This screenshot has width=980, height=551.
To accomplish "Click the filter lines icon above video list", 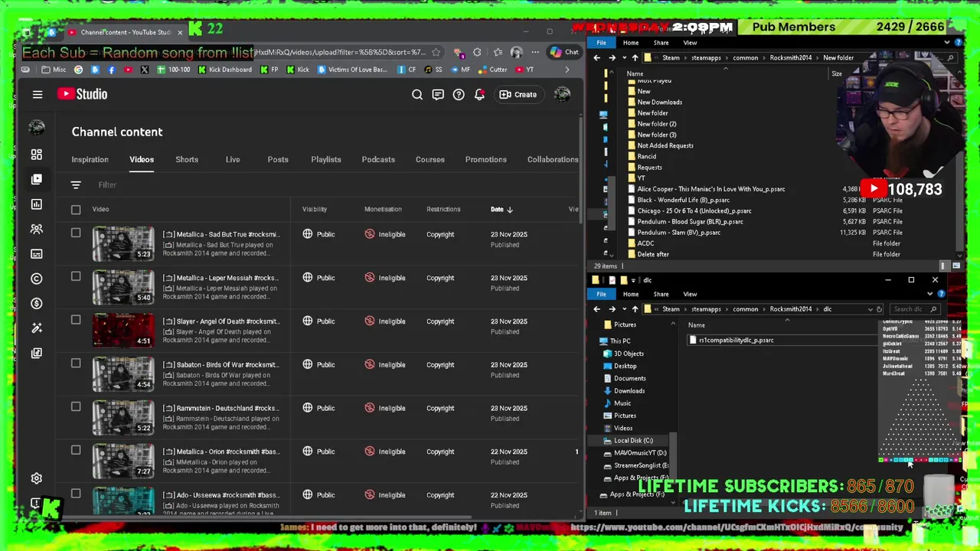I will click(76, 184).
